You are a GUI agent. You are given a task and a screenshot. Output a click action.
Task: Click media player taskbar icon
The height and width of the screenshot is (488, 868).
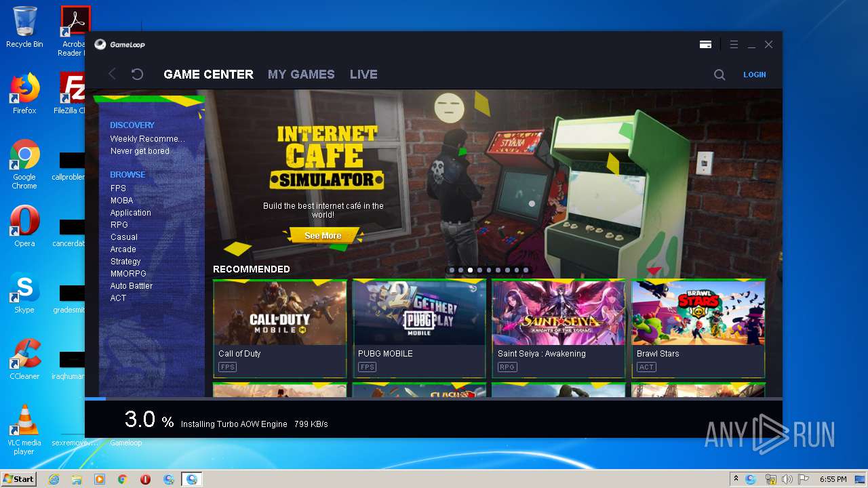click(x=100, y=479)
